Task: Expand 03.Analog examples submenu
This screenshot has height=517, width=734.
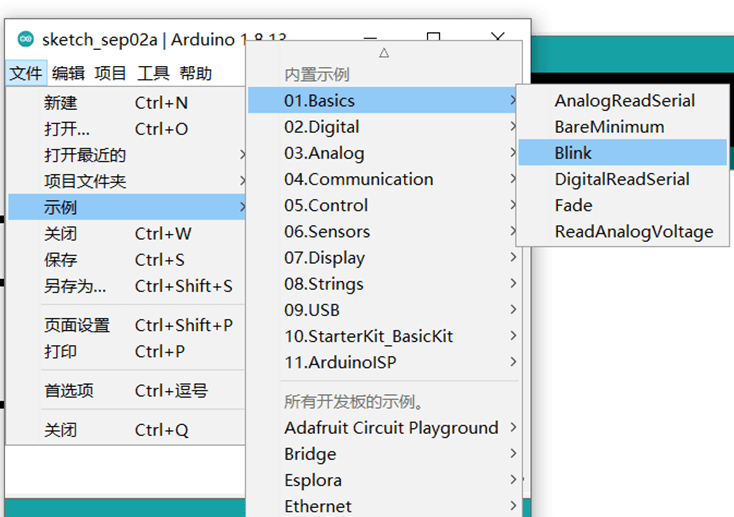Action: point(383,153)
